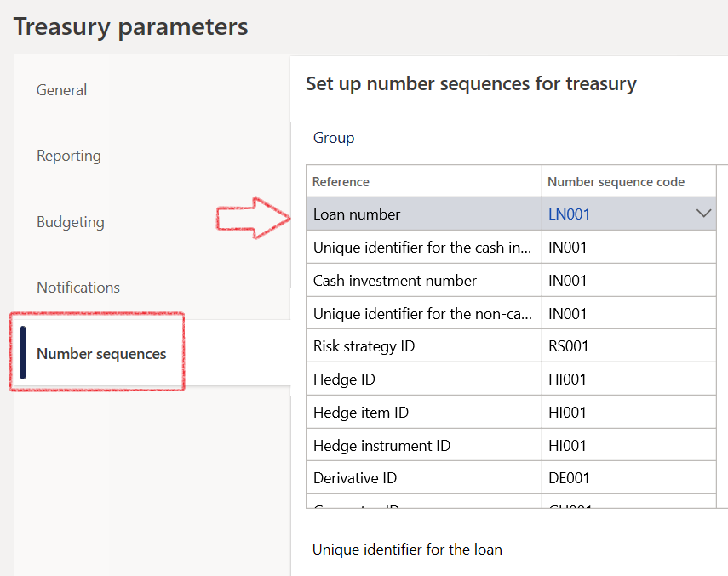728x576 pixels.
Task: Expand the LN001 number sequence dropdown arrow
Action: pyautogui.click(x=703, y=214)
